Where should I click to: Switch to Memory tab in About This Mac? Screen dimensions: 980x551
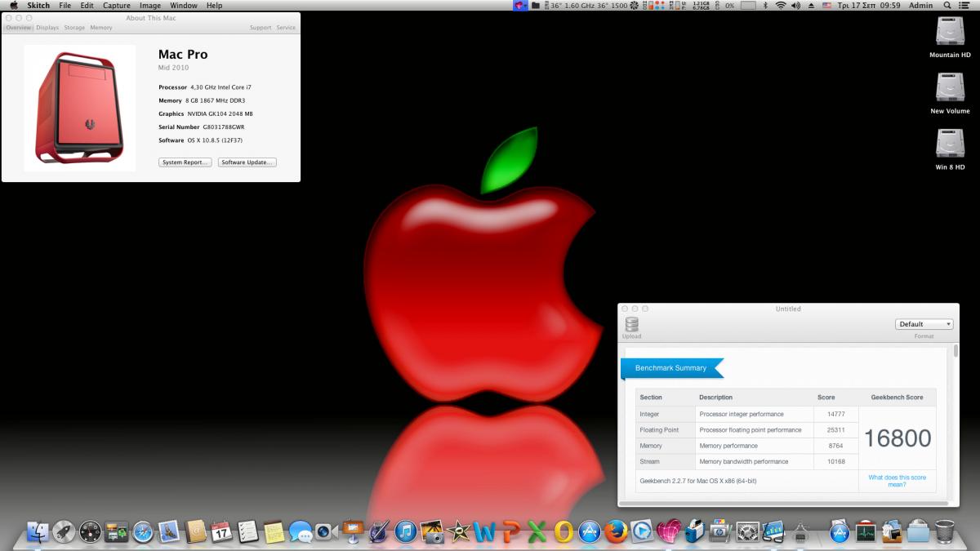101,28
